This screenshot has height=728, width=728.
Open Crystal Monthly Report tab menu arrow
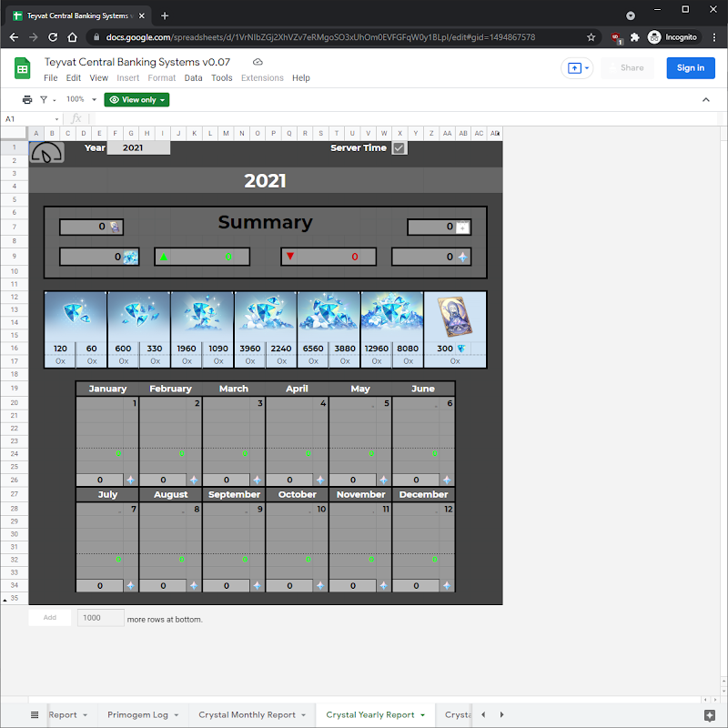point(304,715)
